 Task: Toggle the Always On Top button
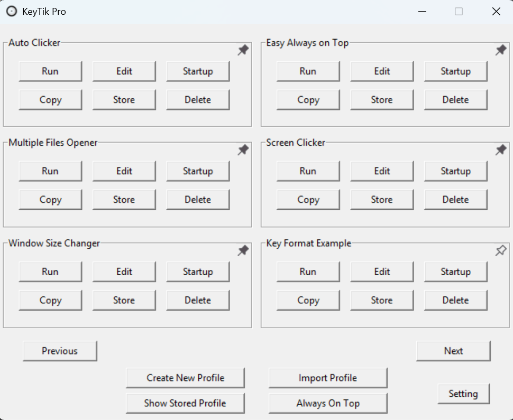click(x=328, y=403)
